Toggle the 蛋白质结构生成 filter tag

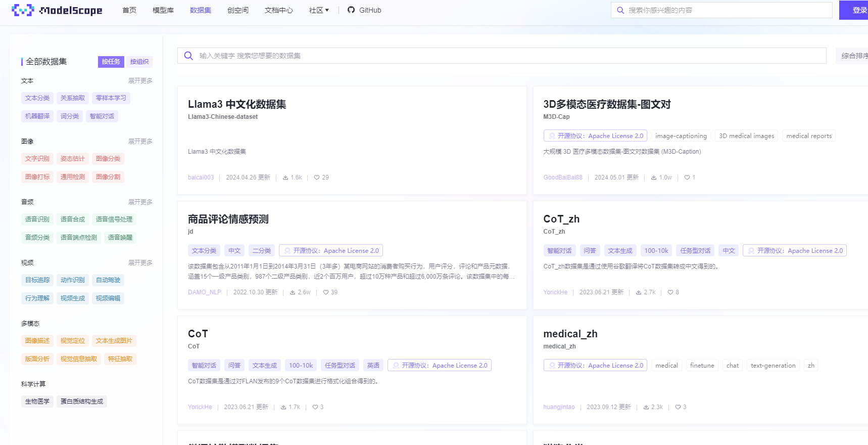click(x=82, y=402)
